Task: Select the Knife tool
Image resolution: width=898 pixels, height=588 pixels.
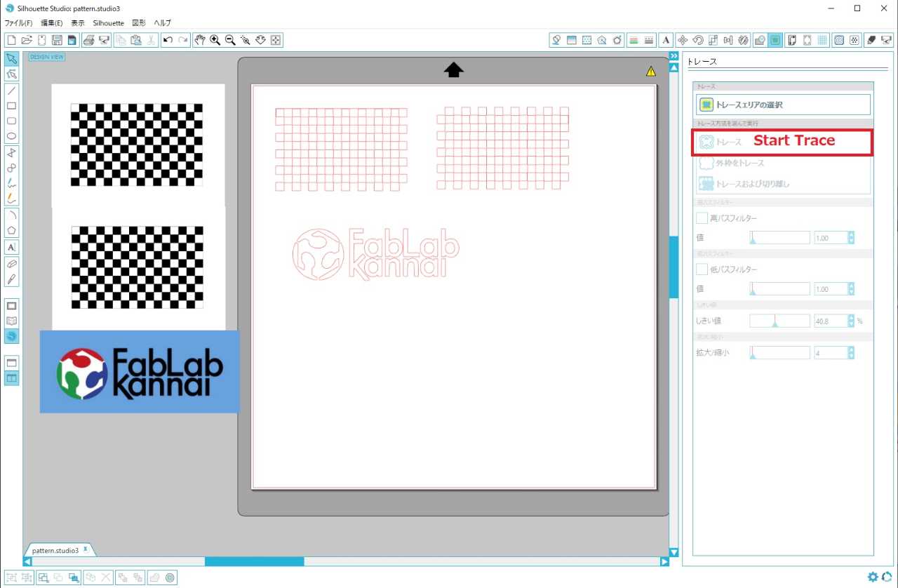Action: (x=11, y=279)
